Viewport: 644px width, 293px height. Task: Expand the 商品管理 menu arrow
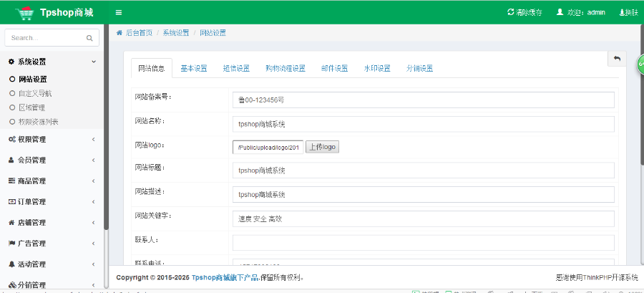click(94, 181)
